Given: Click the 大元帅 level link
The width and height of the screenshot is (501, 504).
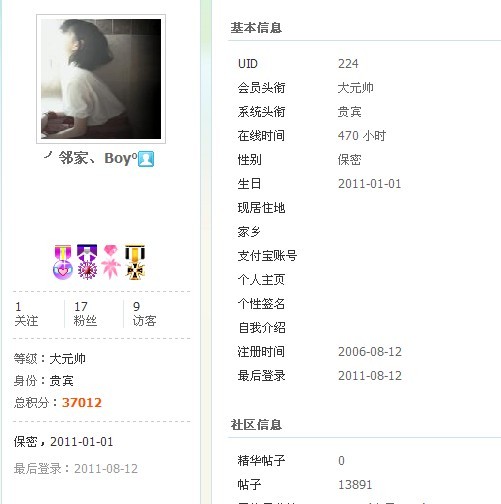Looking at the screenshot, I should (x=68, y=359).
